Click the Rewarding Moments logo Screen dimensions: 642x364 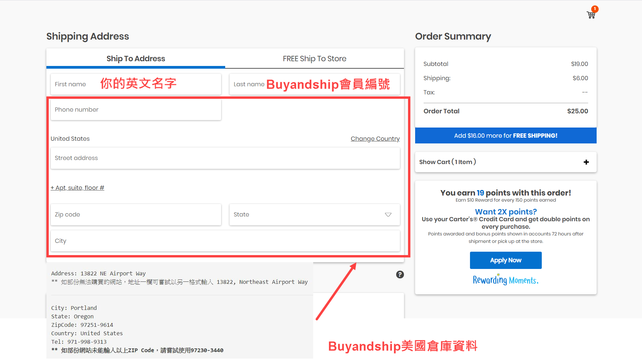pos(506,280)
